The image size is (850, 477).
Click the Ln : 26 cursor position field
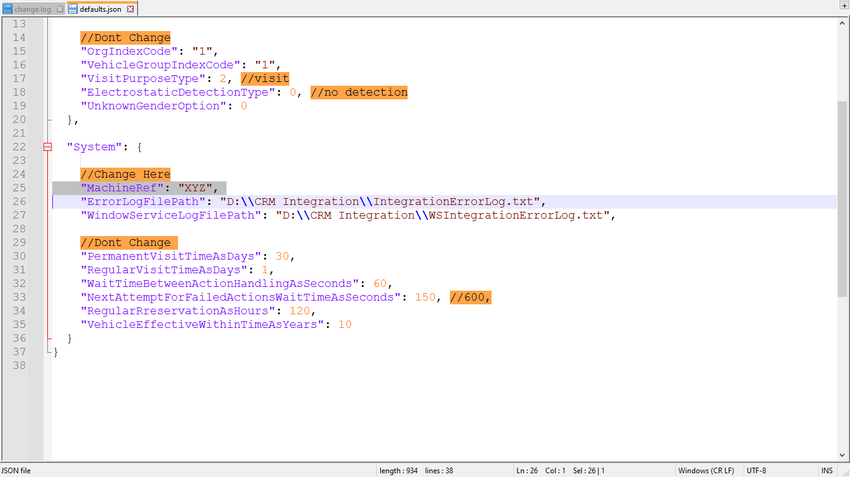(x=529, y=470)
